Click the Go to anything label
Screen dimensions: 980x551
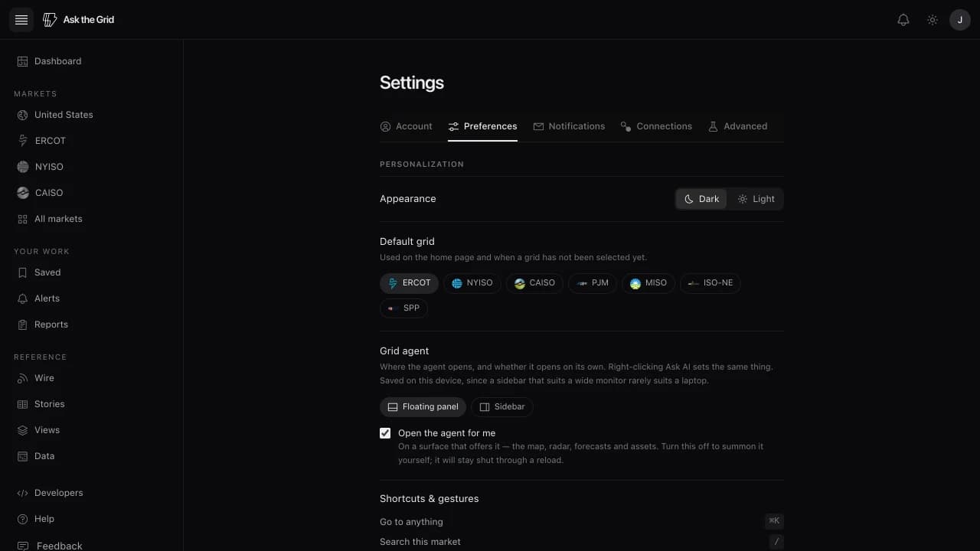411,522
